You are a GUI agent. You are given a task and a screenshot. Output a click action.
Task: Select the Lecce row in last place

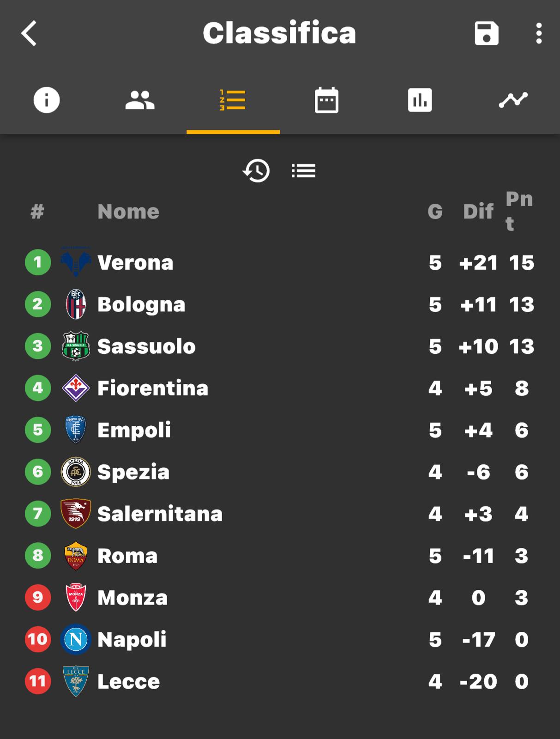click(280, 681)
